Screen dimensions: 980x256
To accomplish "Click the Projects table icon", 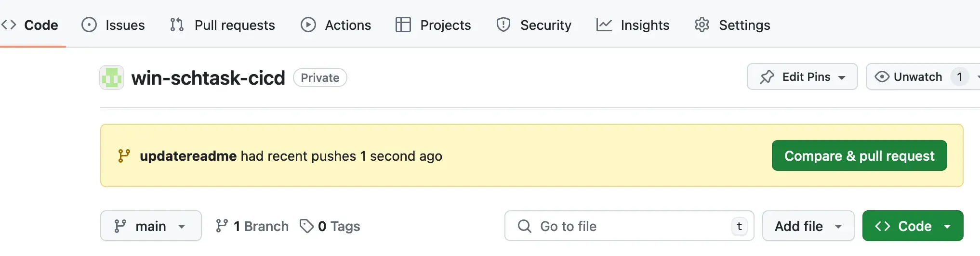I will (403, 25).
